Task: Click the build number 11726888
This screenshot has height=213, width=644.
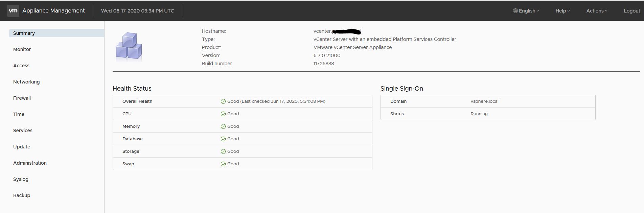Action: [324, 64]
